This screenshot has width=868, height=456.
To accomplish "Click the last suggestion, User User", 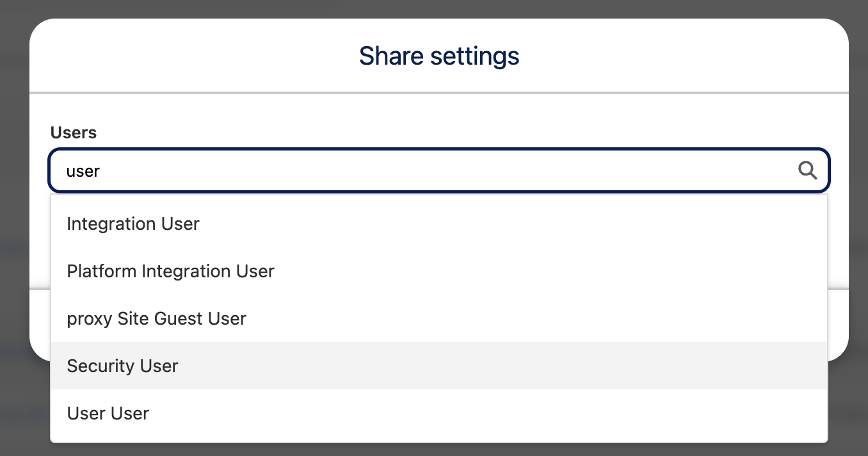I will point(108,414).
